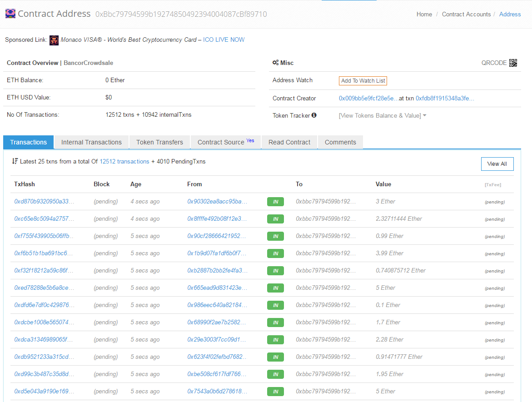The height and width of the screenshot is (402, 532).
Task: Open the 12512 transactions link
Action: point(124,161)
